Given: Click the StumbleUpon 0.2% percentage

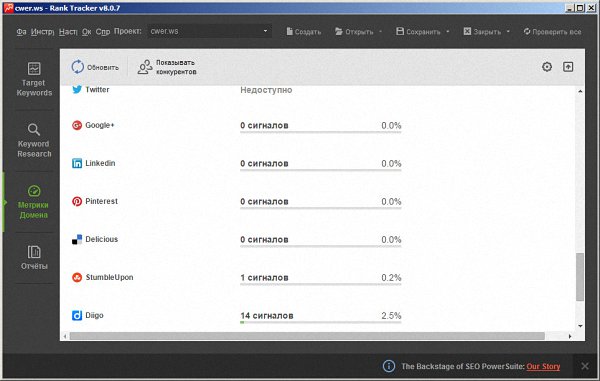Looking at the screenshot, I should (x=391, y=278).
